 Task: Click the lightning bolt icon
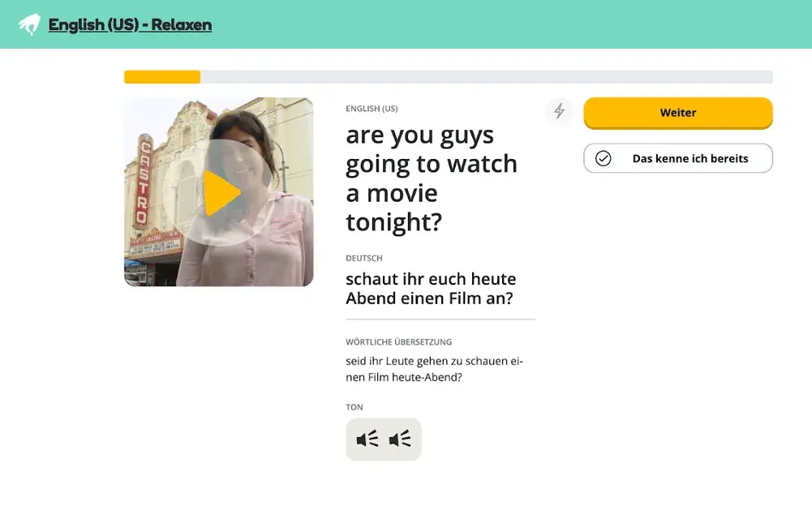click(559, 111)
